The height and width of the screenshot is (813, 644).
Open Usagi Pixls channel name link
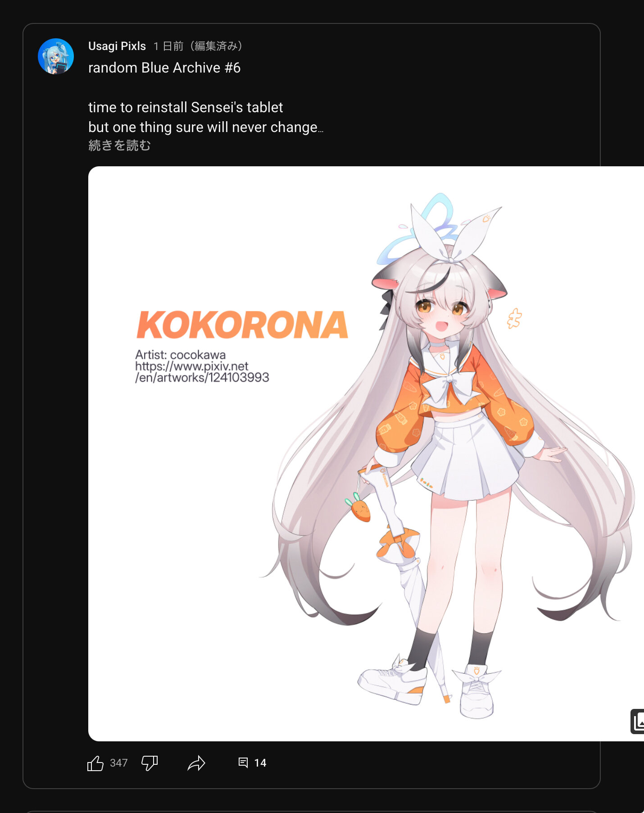coord(117,46)
